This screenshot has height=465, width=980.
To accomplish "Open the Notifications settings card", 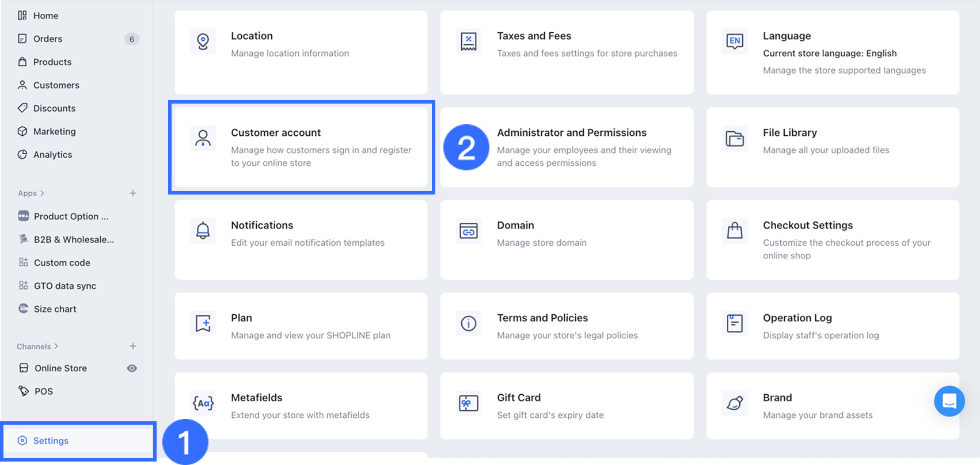I will pos(301,240).
